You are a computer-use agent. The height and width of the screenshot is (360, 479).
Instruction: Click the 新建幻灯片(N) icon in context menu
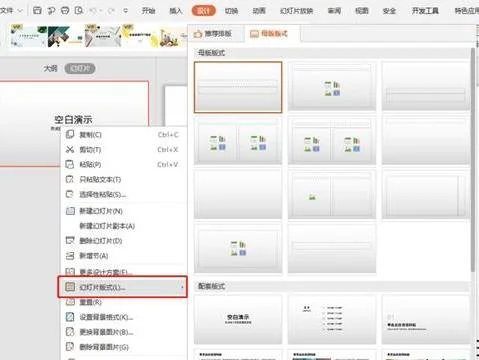70,211
